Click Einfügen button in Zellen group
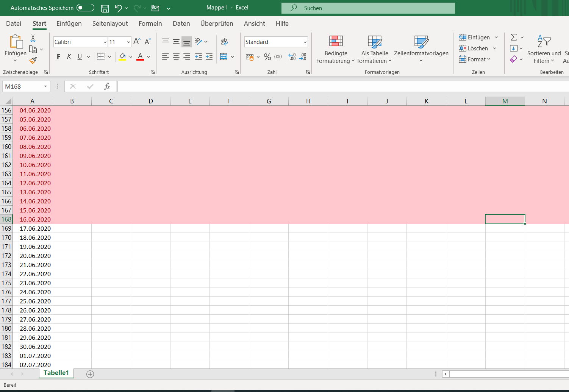The image size is (569, 392). (475, 37)
